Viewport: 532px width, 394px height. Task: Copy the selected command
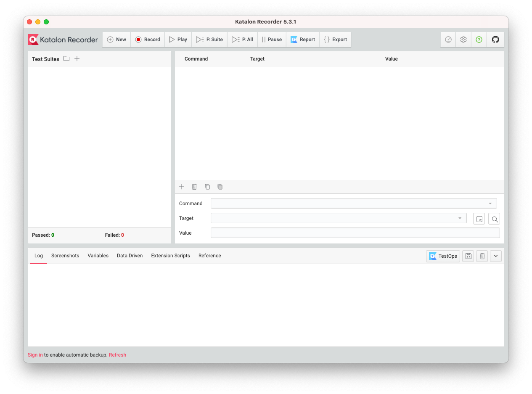click(207, 187)
